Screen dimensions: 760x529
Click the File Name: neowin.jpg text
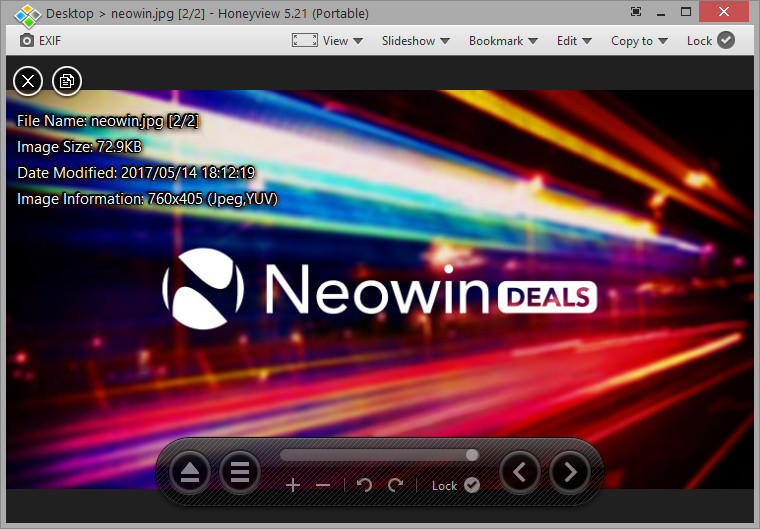pyautogui.click(x=108, y=121)
